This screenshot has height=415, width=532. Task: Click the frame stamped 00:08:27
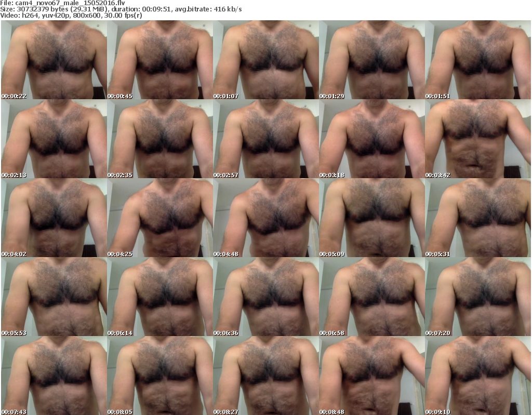pos(265,376)
